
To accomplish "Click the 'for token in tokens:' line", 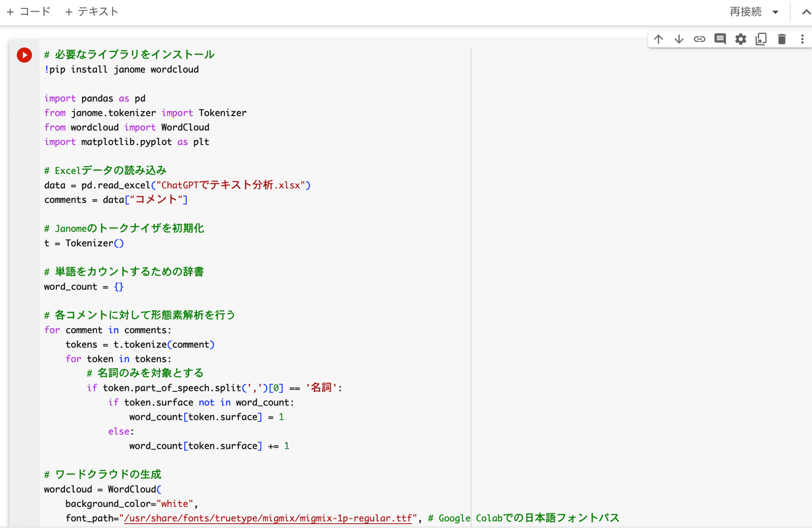I will click(118, 359).
